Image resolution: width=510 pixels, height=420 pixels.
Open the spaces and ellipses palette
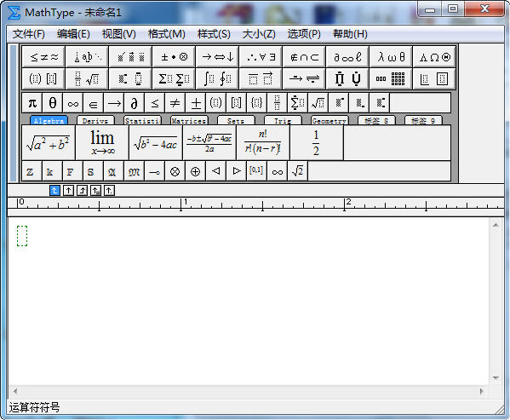point(87,57)
